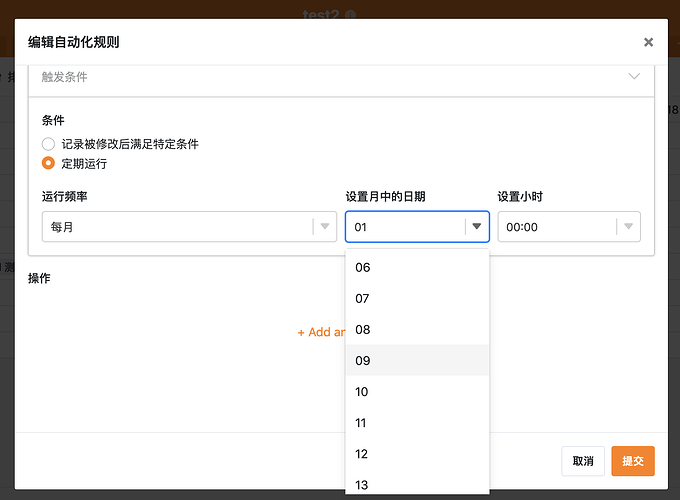The image size is (680, 500).
Task: Choose day 11 from the list
Action: click(x=417, y=423)
